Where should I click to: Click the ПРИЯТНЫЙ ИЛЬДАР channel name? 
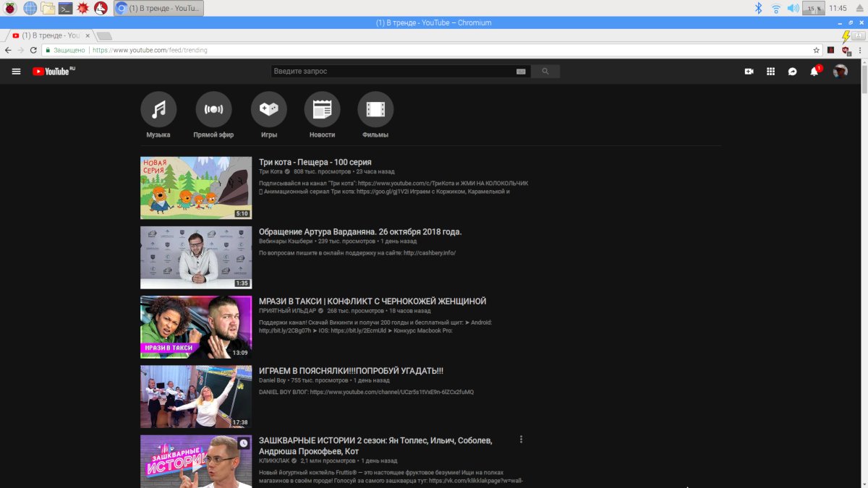(287, 311)
